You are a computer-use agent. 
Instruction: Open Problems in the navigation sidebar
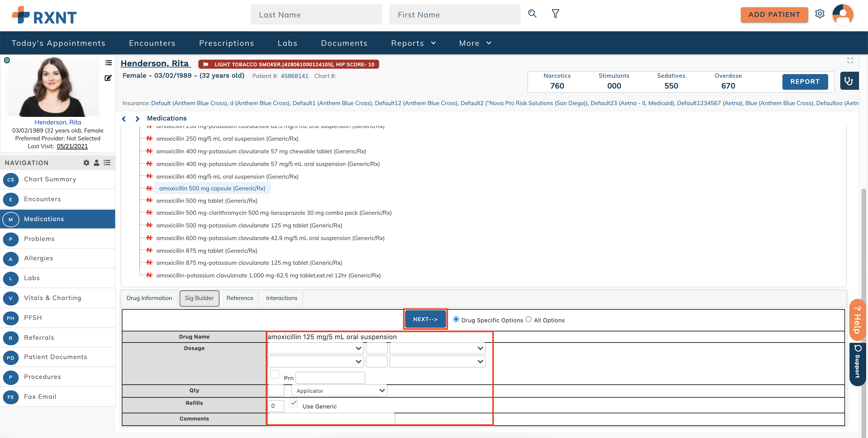tap(58, 239)
